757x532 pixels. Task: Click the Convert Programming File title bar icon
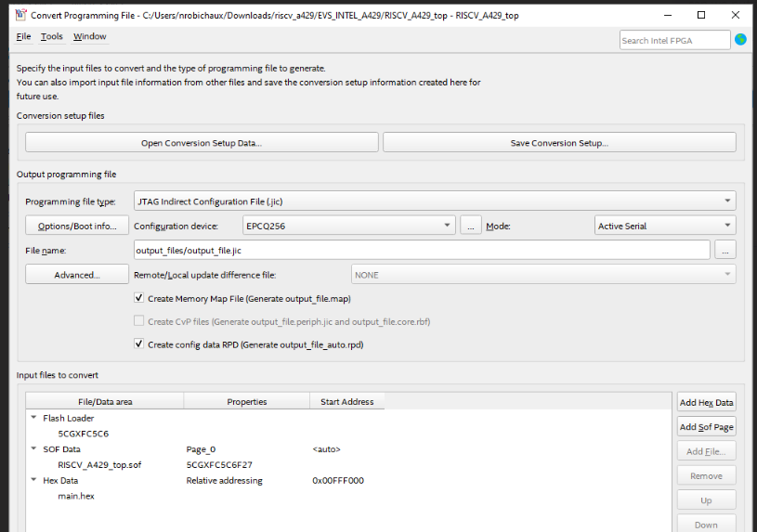coord(20,15)
